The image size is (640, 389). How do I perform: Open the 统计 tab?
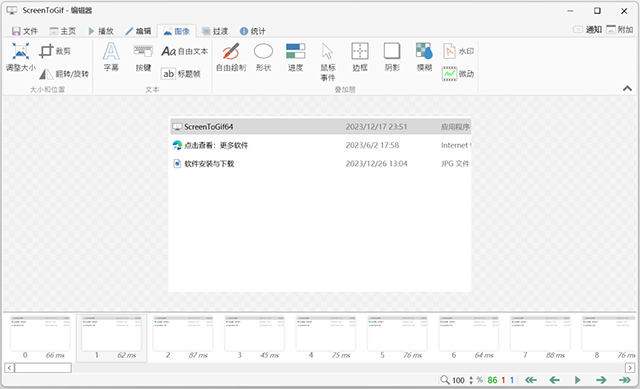tap(253, 31)
